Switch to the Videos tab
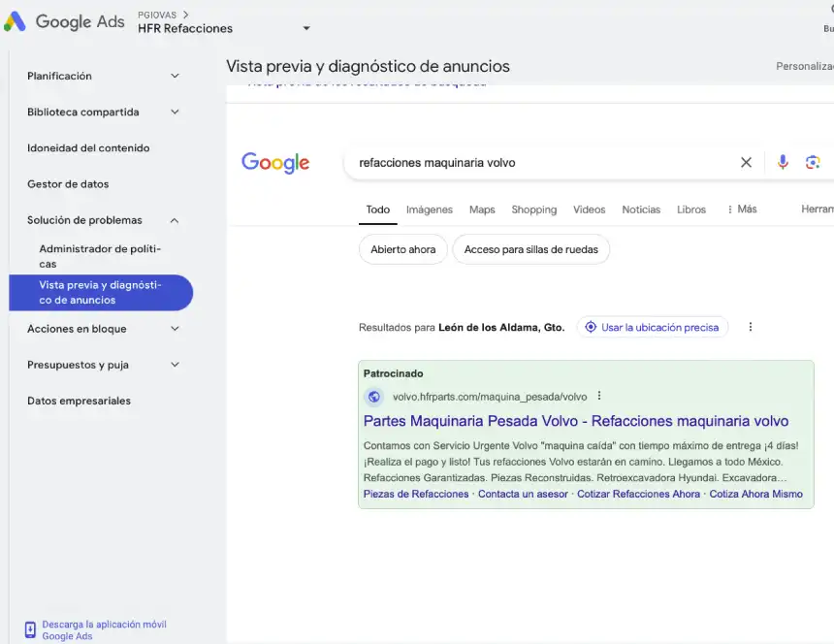This screenshot has height=644, width=834. coord(589,209)
